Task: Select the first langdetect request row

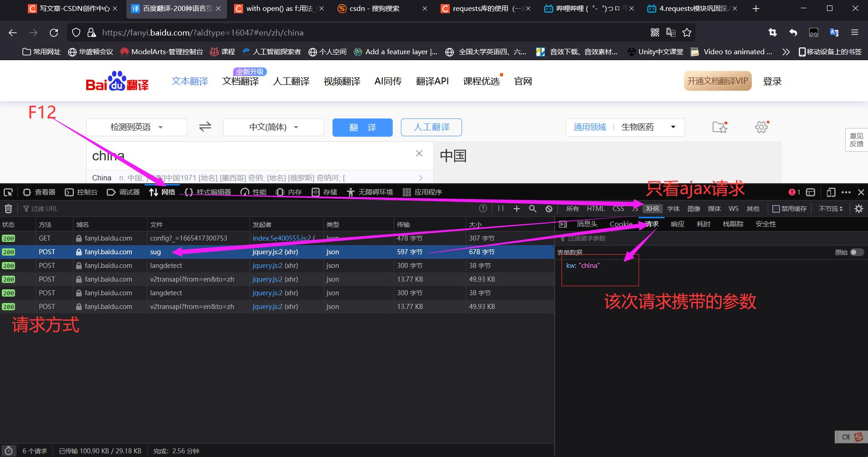Action: click(x=277, y=266)
